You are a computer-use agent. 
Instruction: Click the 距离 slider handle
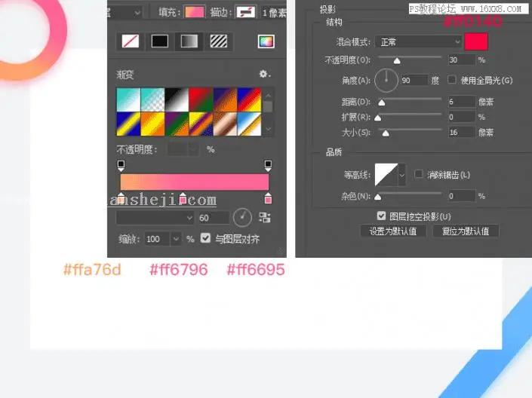click(382, 103)
